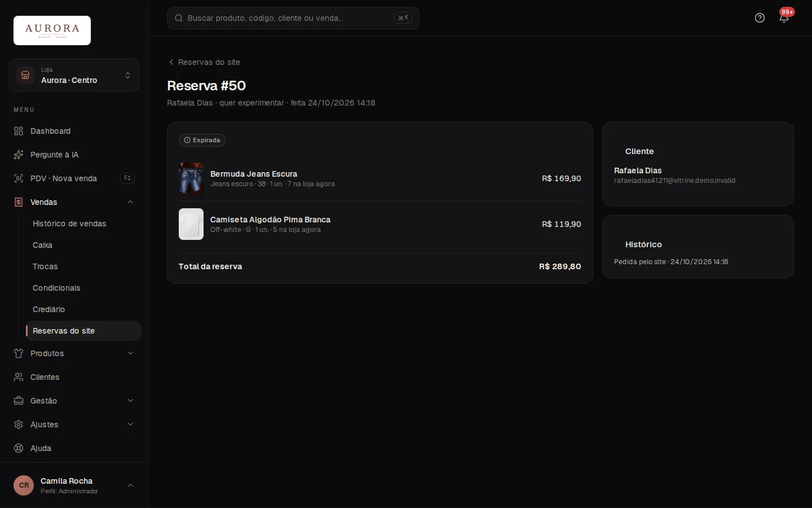Viewport: 812px width, 508px height.
Task: Click the Aurora logo
Action: (x=52, y=30)
